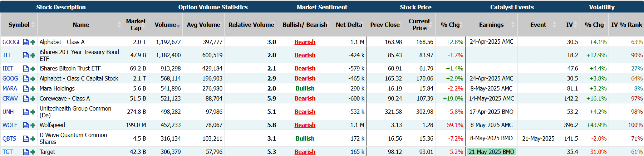Open the QBTS symbol link

click(9, 138)
